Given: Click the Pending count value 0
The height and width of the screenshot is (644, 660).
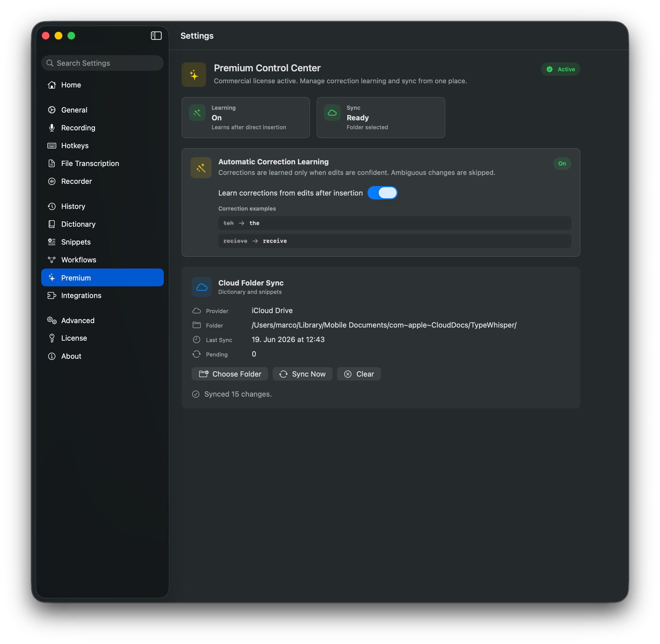Looking at the screenshot, I should (x=254, y=354).
